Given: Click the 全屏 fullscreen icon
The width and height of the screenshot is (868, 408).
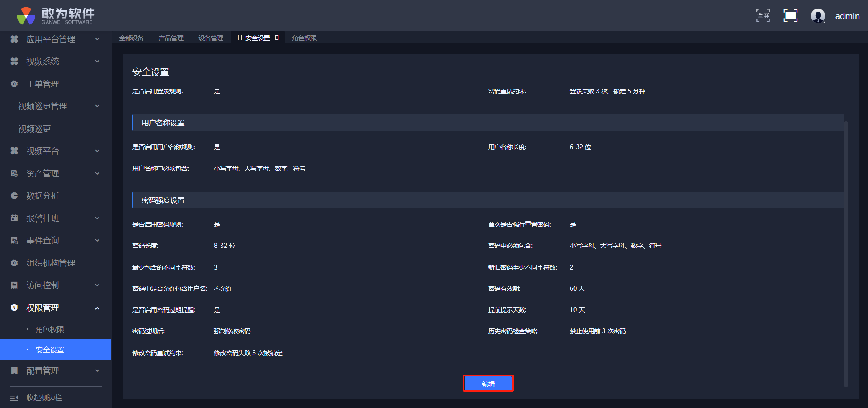Looking at the screenshot, I should (763, 15).
